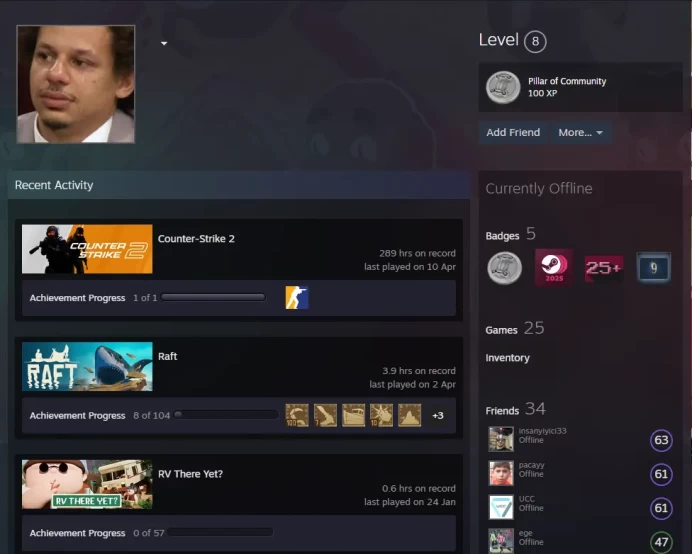692x554 pixels.
Task: Click the Level 8 circle badge
Action: 535,41
